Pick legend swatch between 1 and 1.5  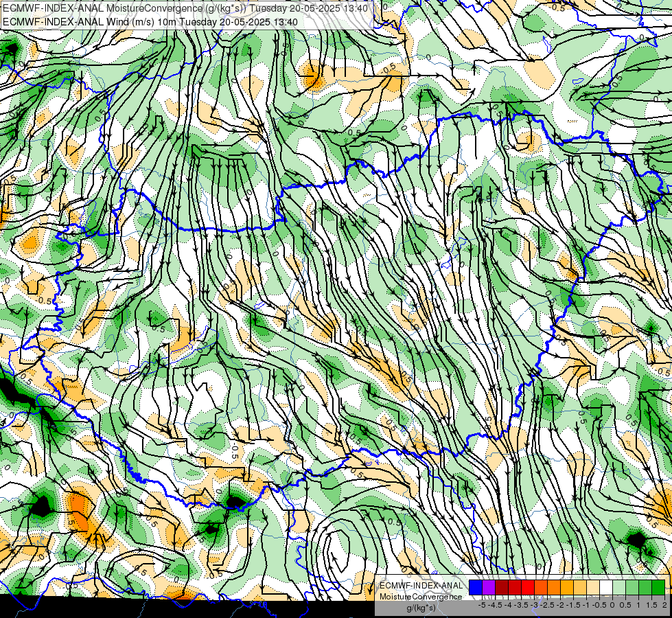point(645,588)
